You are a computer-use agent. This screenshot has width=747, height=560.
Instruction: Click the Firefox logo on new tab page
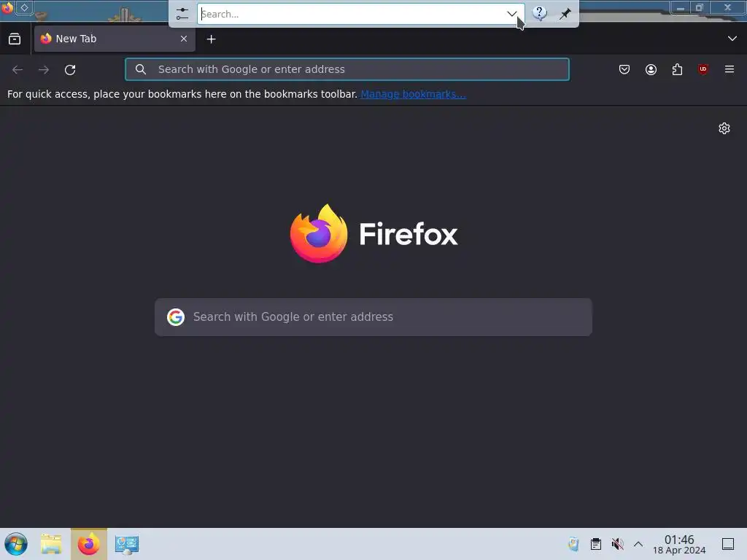click(x=373, y=233)
